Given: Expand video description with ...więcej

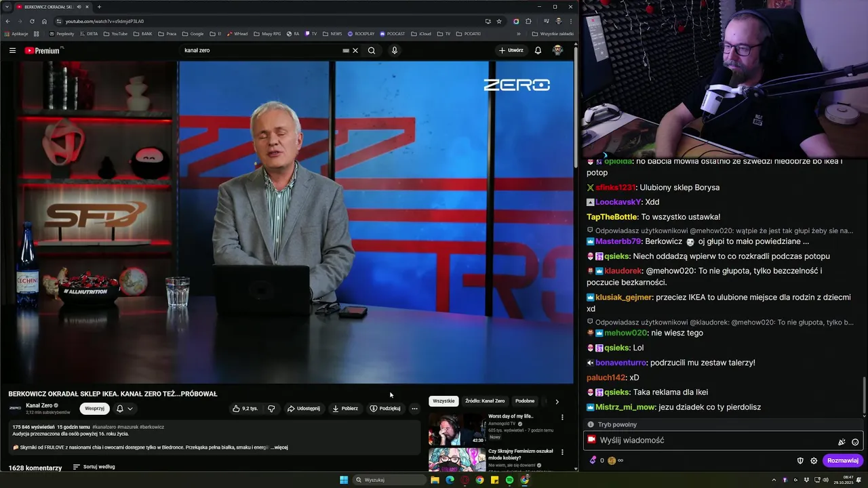Looking at the screenshot, I should pyautogui.click(x=279, y=447).
